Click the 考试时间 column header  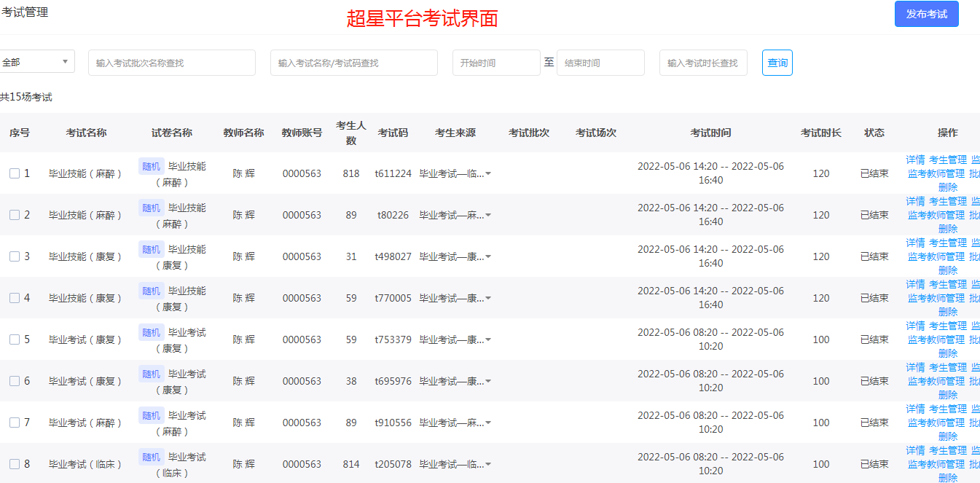click(711, 133)
